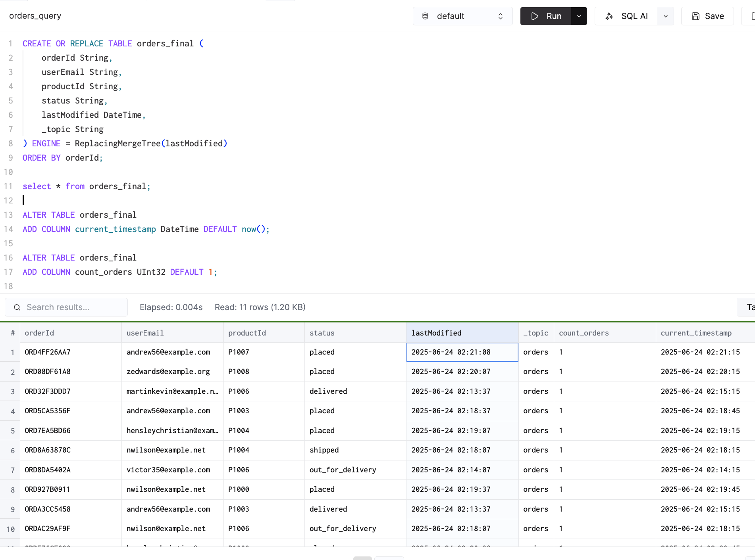
Task: Open the default database selector
Action: tap(463, 16)
